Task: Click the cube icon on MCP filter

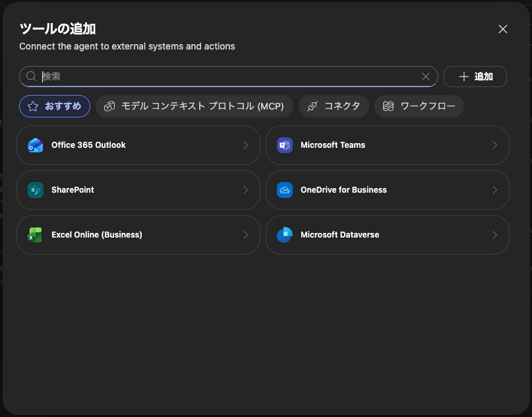Action: pyautogui.click(x=109, y=106)
